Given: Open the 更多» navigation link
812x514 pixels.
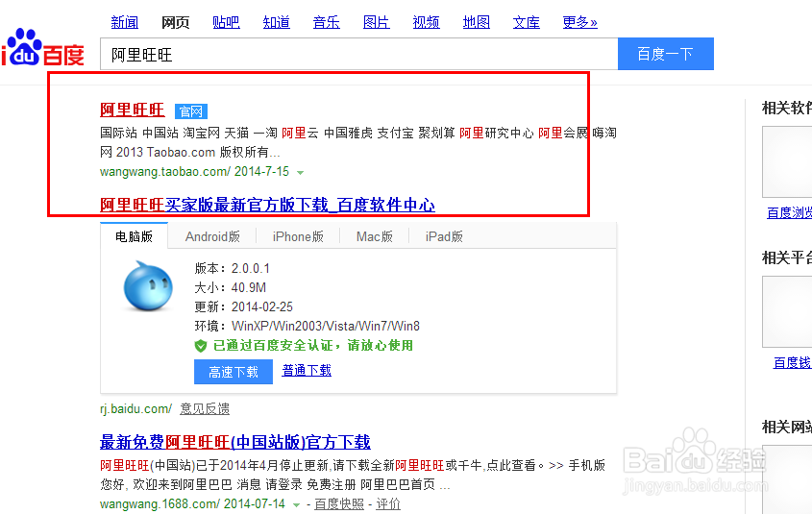Looking at the screenshot, I should pyautogui.click(x=580, y=22).
